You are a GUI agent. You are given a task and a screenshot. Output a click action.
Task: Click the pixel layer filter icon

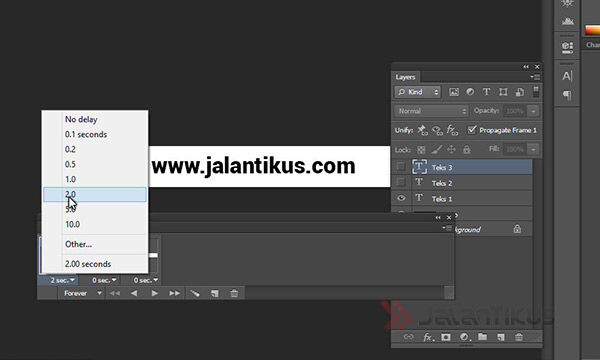click(454, 92)
